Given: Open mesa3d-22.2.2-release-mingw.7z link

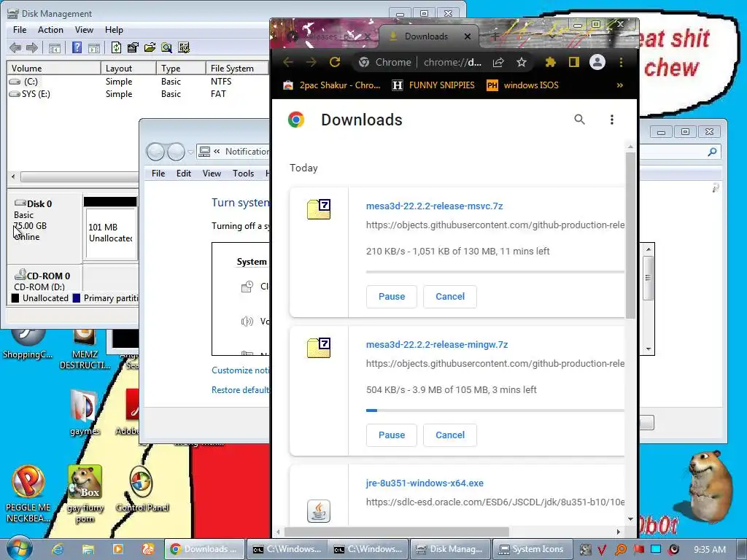Looking at the screenshot, I should click(437, 345).
